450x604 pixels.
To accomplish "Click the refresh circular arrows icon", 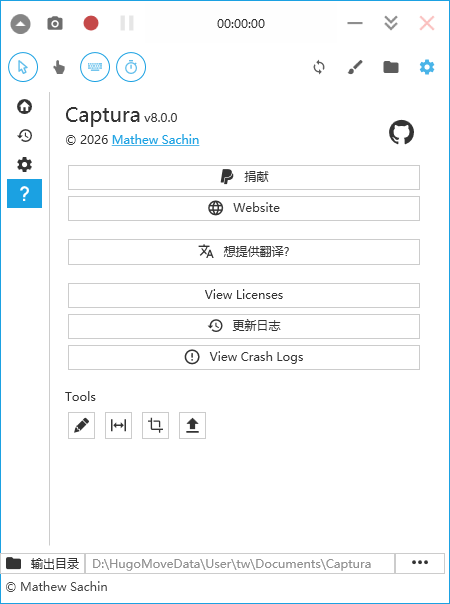I will 319,67.
